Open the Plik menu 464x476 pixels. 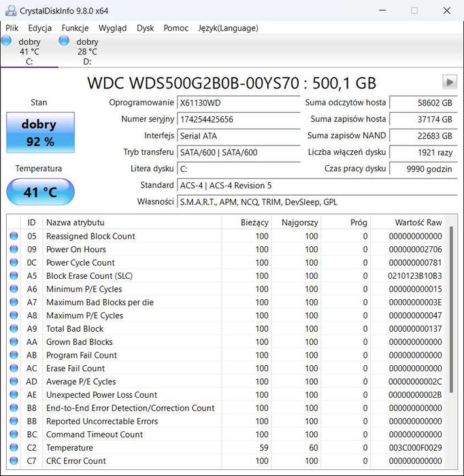tap(12, 28)
